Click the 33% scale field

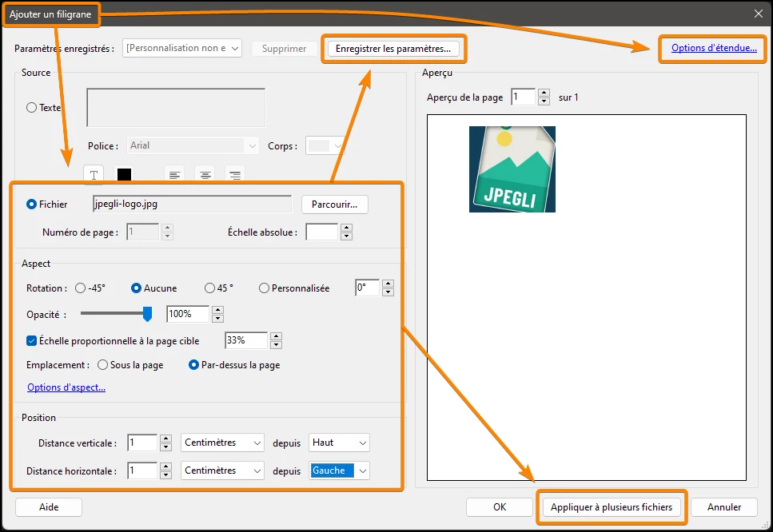246,340
